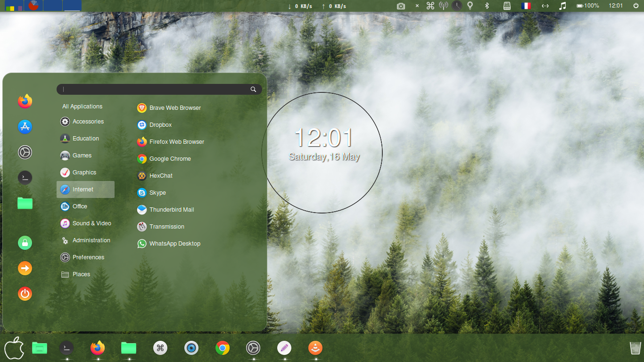Select the Games category
Image resolution: width=644 pixels, height=362 pixels.
pyautogui.click(x=85, y=156)
